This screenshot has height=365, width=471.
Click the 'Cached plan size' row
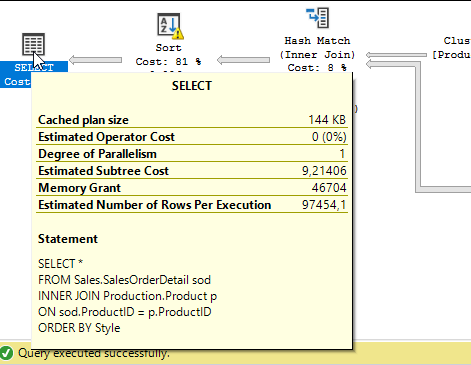(192, 120)
